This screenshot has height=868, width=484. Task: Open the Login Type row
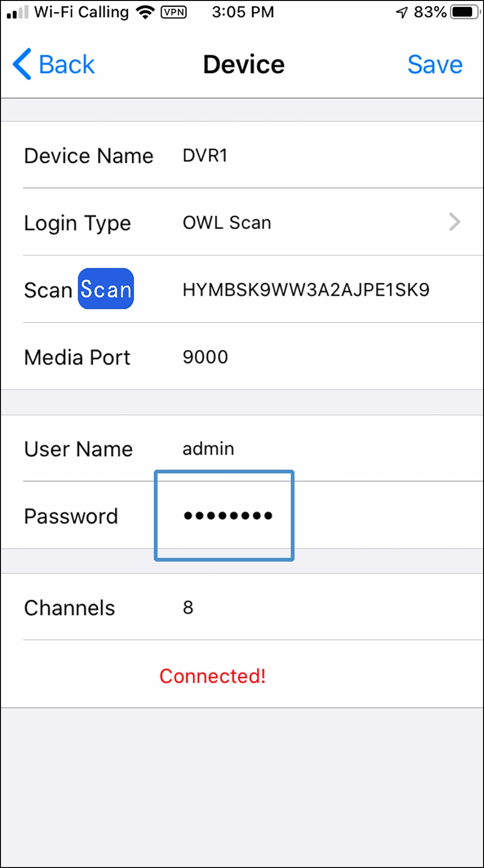coord(242,222)
